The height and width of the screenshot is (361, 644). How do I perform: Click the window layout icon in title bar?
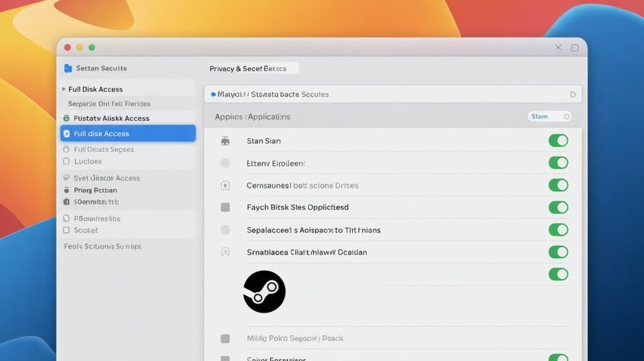575,48
